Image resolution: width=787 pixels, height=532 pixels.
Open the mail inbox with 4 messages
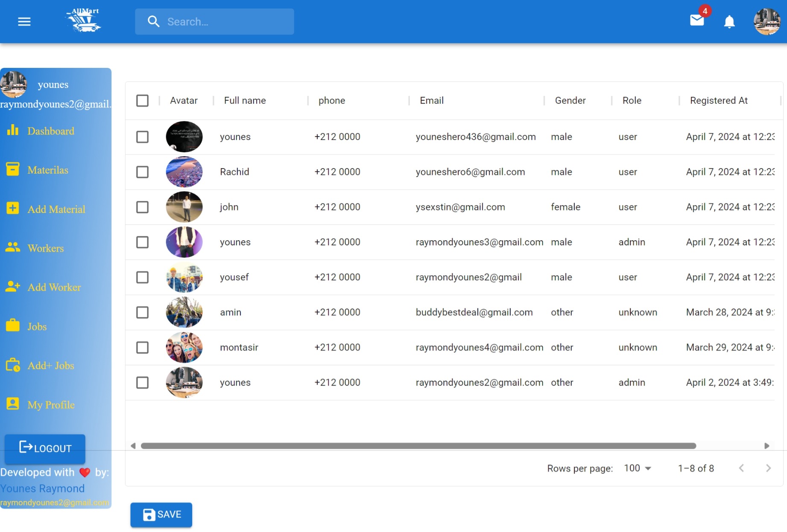coord(696,20)
